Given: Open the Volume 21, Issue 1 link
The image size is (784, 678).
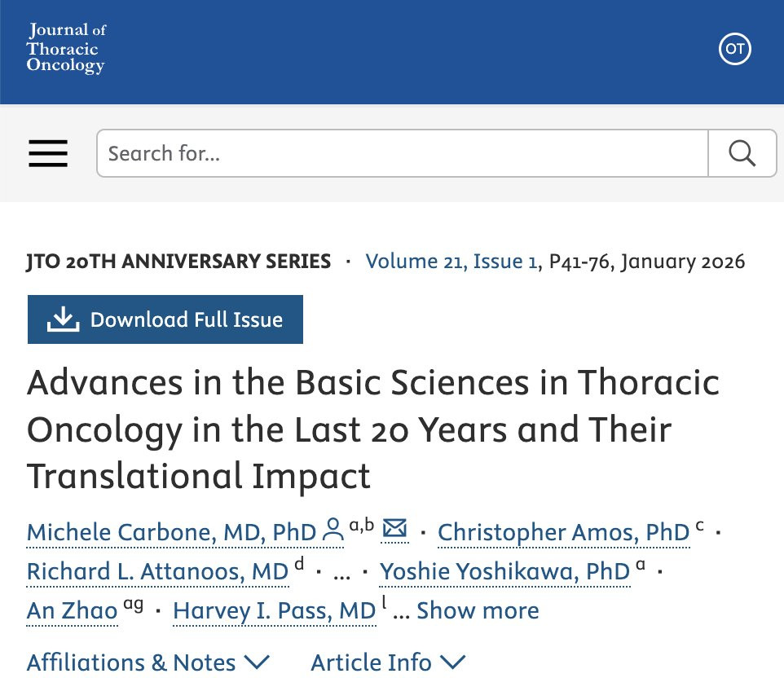Looking at the screenshot, I should [452, 262].
